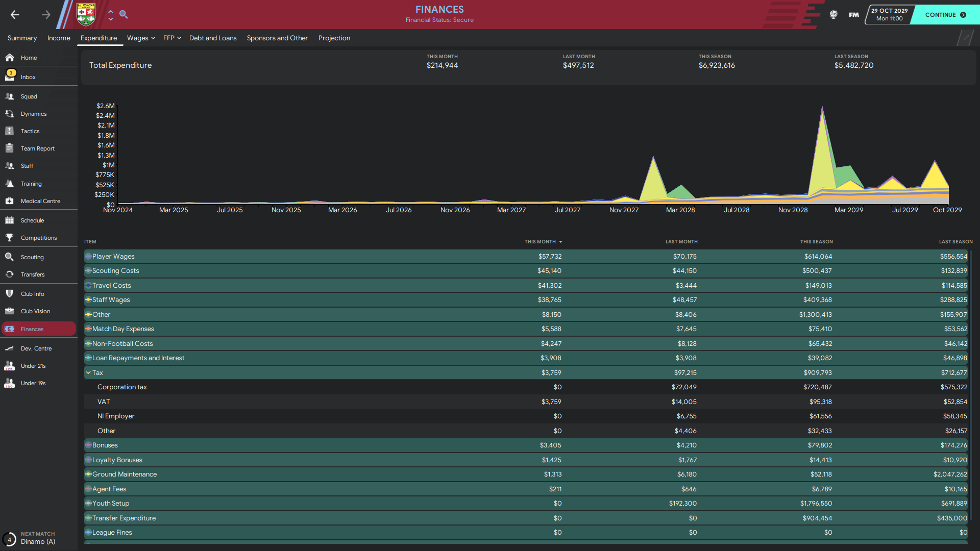
Task: Toggle Travel Costs graph series
Action: point(88,285)
